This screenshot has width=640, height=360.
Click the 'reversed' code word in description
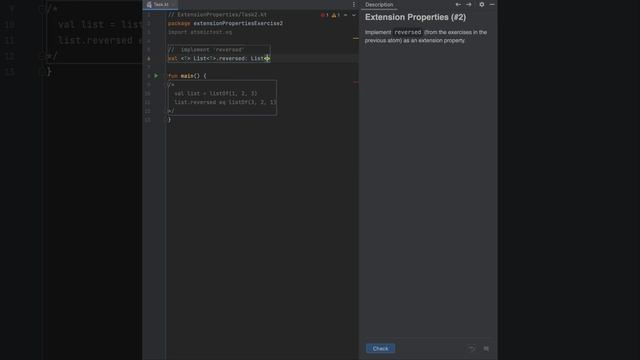click(407, 32)
